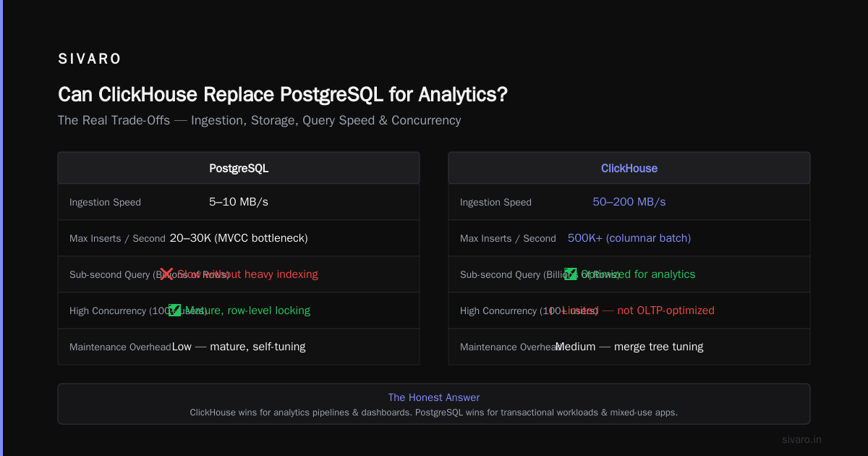Click 'Ingestion Speed' label in ClickHouse card
Screen dimensions: 868x456
[x=495, y=203]
